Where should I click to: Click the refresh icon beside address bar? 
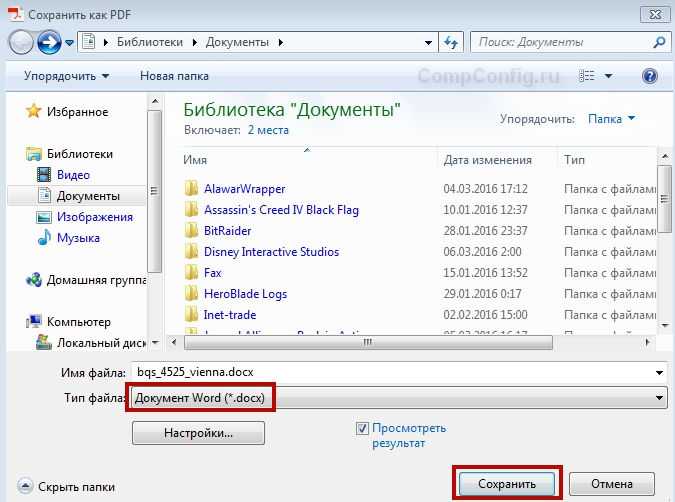(x=451, y=42)
